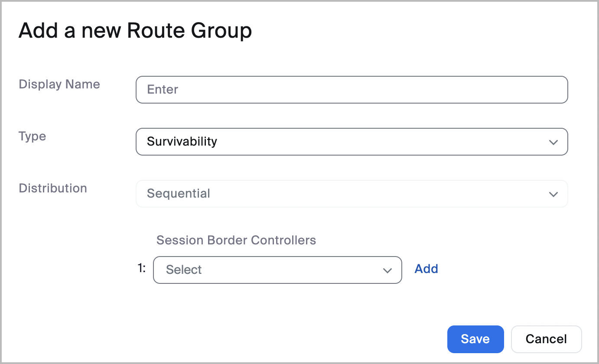Click the Type field label
599x364 pixels.
click(x=33, y=136)
